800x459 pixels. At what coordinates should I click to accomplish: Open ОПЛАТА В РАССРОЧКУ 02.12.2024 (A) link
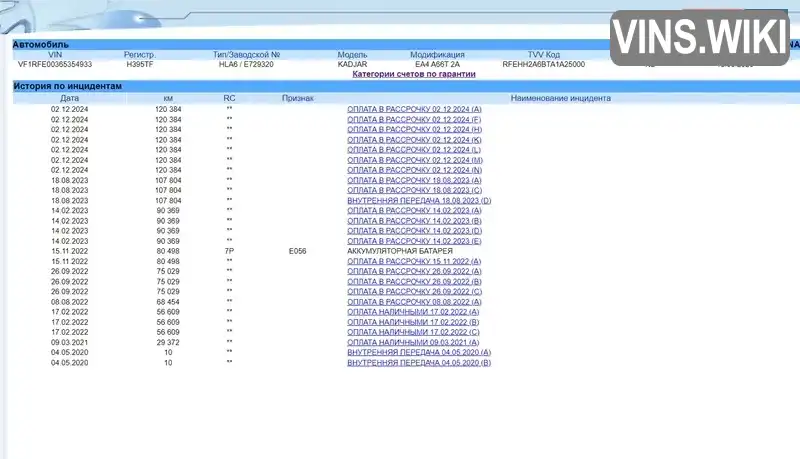click(414, 109)
